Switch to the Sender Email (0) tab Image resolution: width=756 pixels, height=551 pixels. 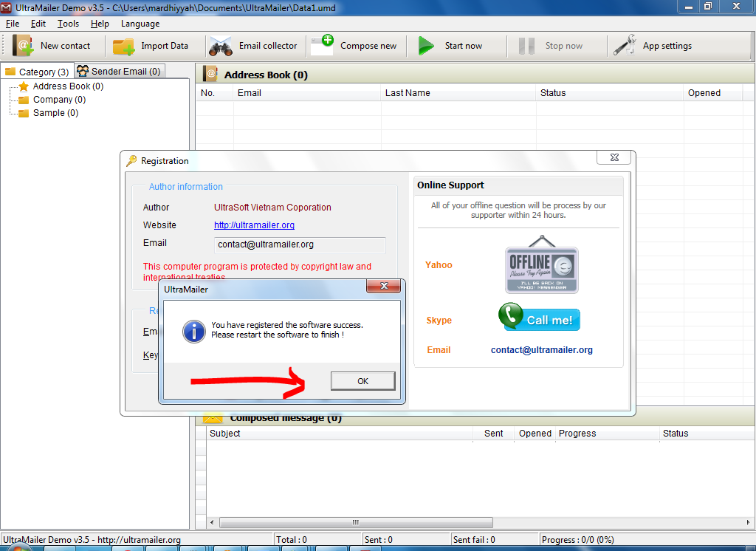(x=120, y=71)
